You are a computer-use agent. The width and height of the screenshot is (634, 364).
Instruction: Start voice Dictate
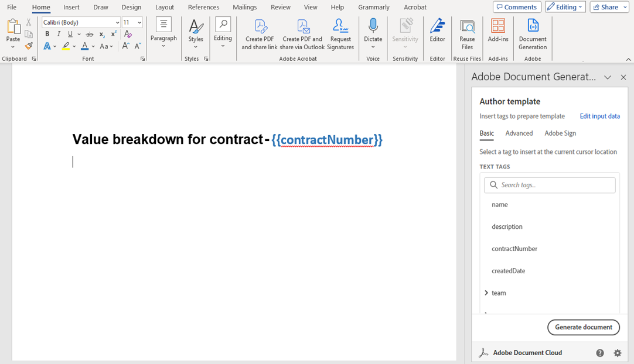(373, 34)
